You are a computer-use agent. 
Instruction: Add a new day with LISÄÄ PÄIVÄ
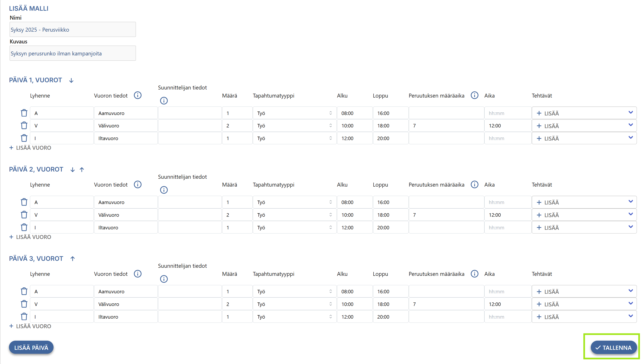pos(31,347)
